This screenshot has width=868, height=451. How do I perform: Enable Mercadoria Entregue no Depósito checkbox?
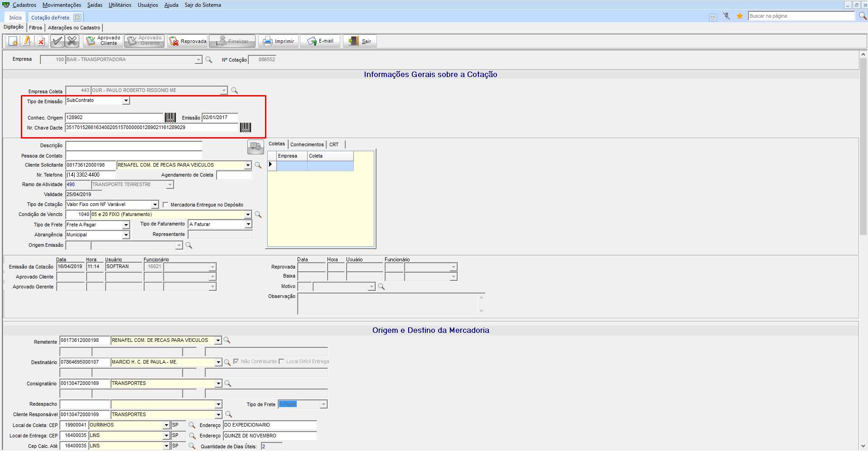[x=166, y=205]
